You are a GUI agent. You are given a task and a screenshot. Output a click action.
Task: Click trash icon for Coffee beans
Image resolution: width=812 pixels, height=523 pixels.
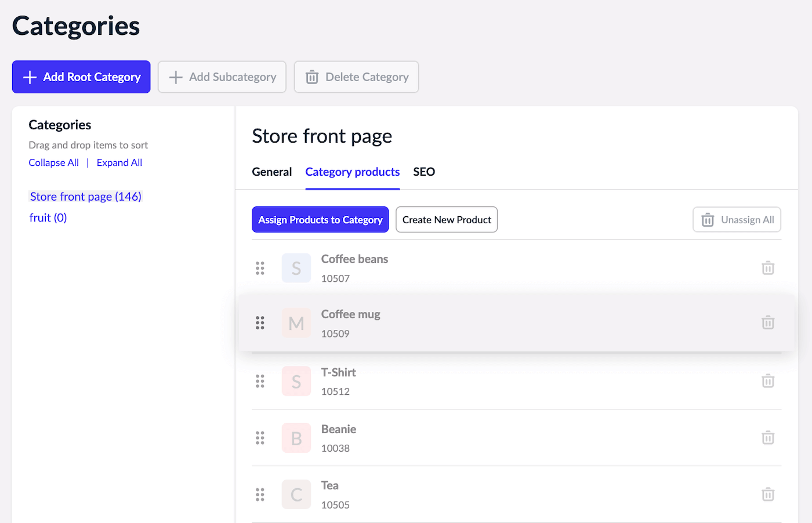coord(767,268)
